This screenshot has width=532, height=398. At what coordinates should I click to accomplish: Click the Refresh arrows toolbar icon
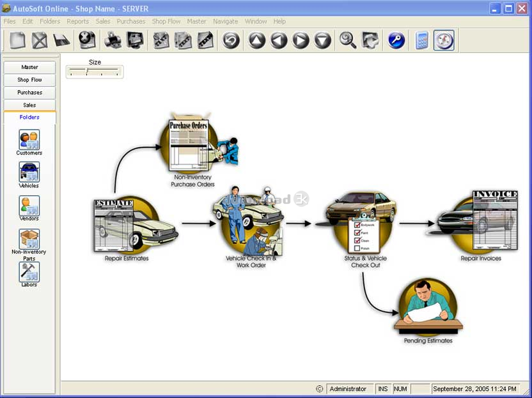coord(370,40)
